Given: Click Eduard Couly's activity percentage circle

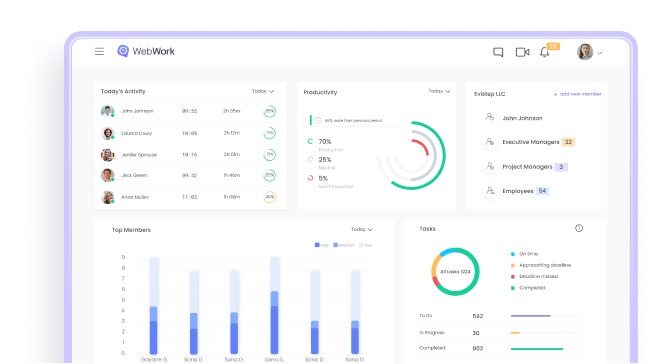Looking at the screenshot, I should point(269,133).
